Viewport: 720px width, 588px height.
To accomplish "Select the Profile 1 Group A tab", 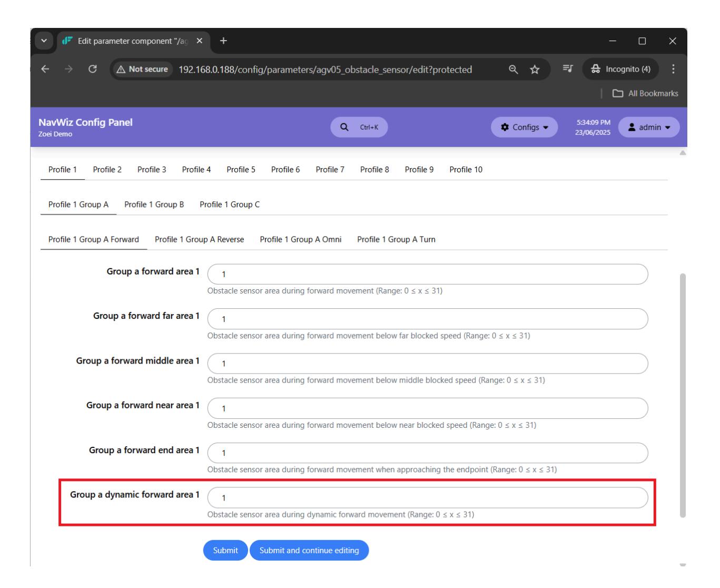I will click(78, 204).
